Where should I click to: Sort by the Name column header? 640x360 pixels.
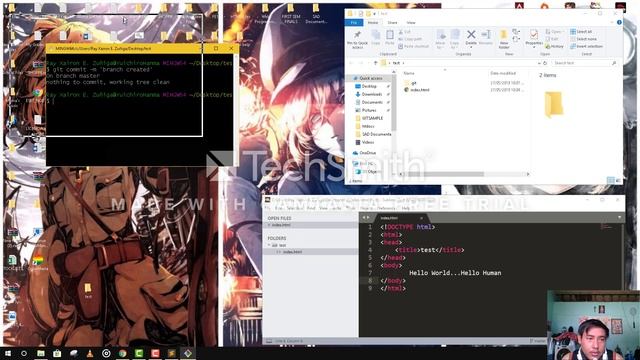point(409,73)
